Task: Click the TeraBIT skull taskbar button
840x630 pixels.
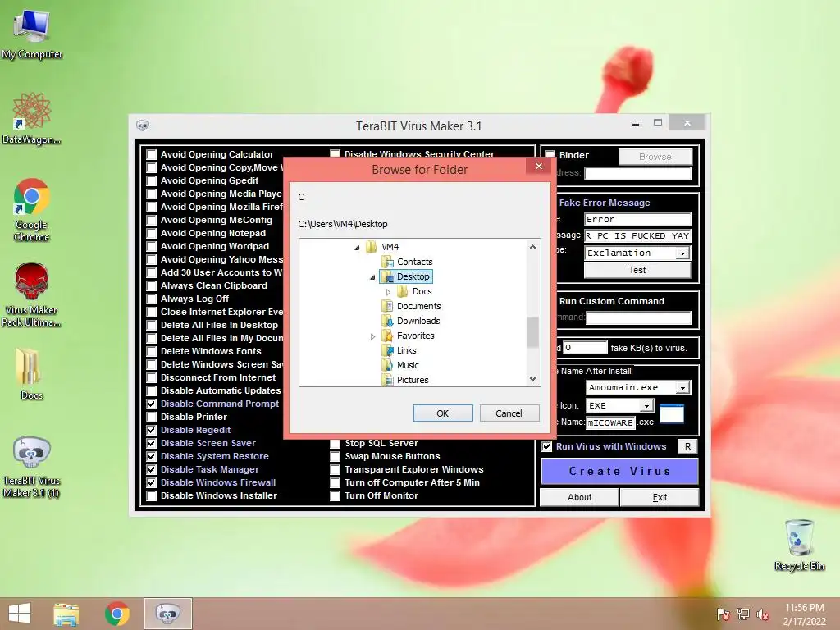Action: point(167,614)
